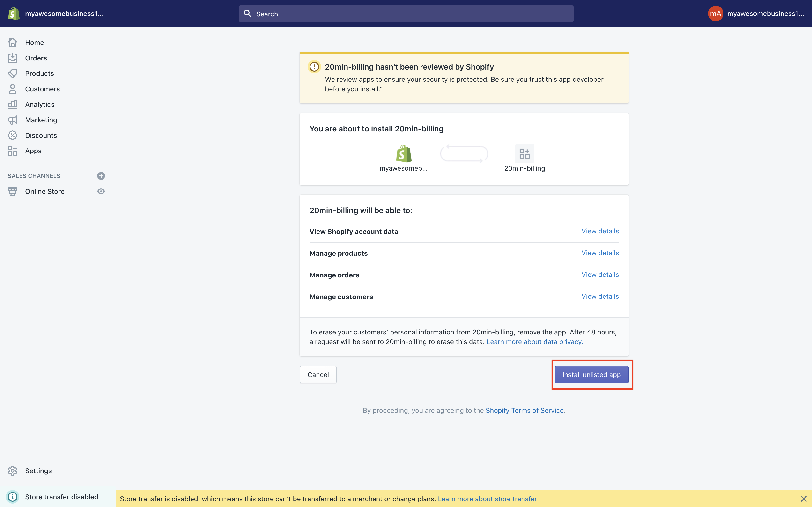View details for View Shopify account data

(600, 231)
